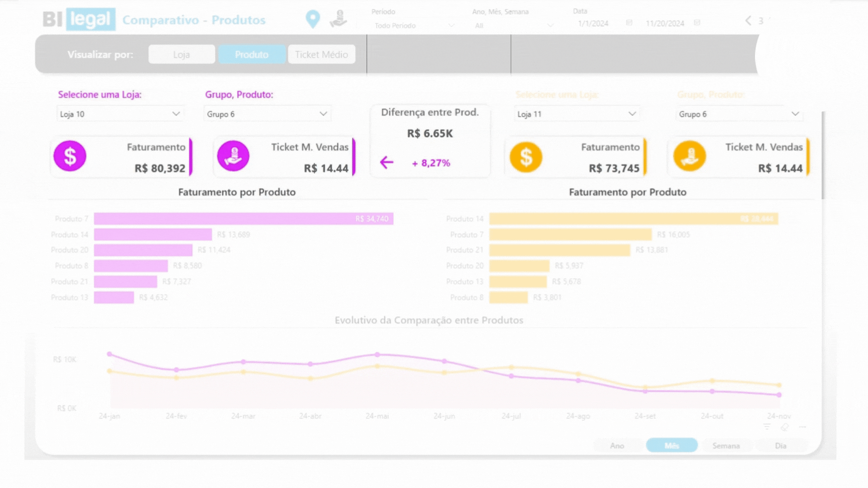Open the end date calendar picker icon
The height and width of the screenshot is (488, 868).
click(x=697, y=23)
